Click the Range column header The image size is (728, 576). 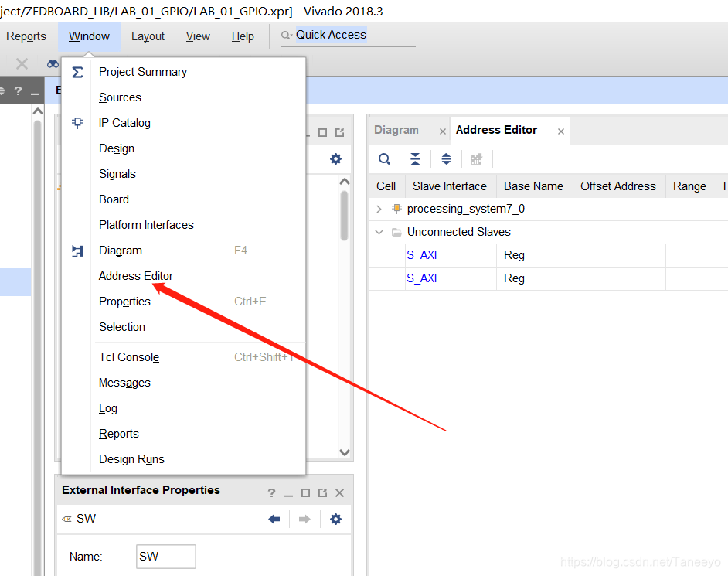pyautogui.click(x=690, y=186)
